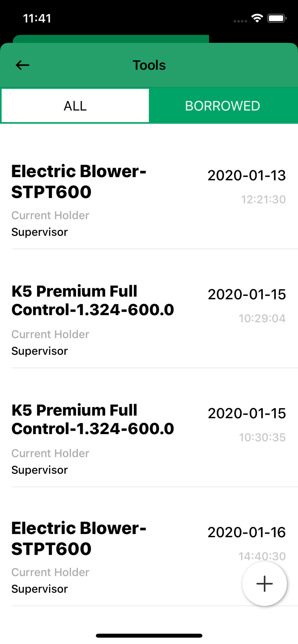Tap the back arrow icon
The image size is (298, 644).
tap(22, 65)
